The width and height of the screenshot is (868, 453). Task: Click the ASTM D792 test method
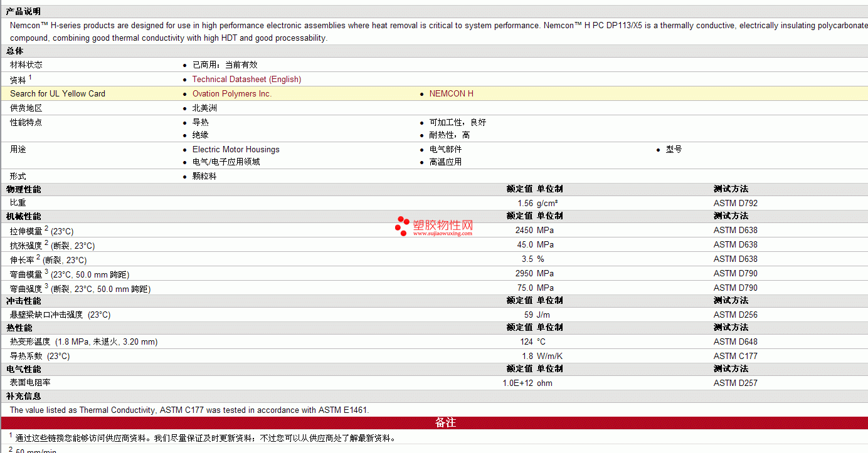tap(736, 204)
